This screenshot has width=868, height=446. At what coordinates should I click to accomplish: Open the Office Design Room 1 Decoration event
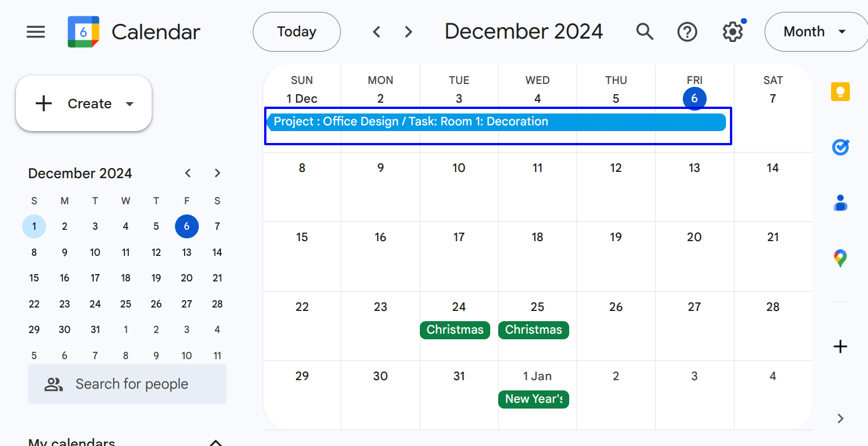point(496,122)
